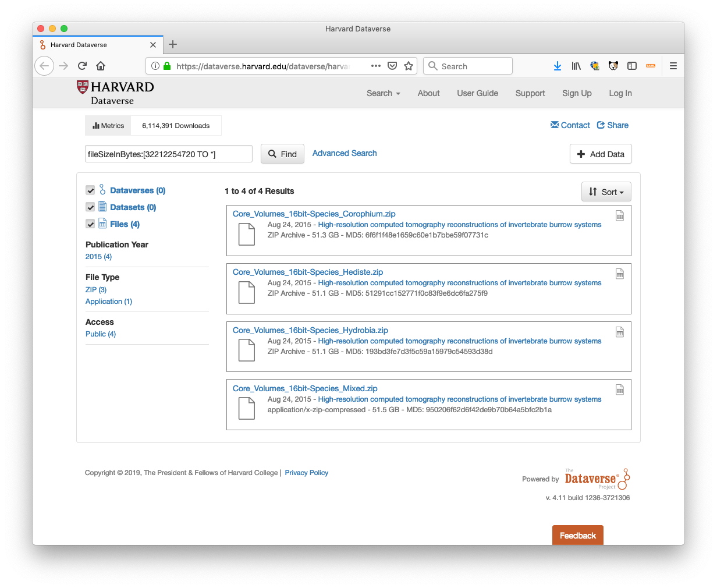Viewport: 717px width, 588px height.
Task: Click the document thumbnail for Hydrobia.zip
Action: tap(247, 350)
